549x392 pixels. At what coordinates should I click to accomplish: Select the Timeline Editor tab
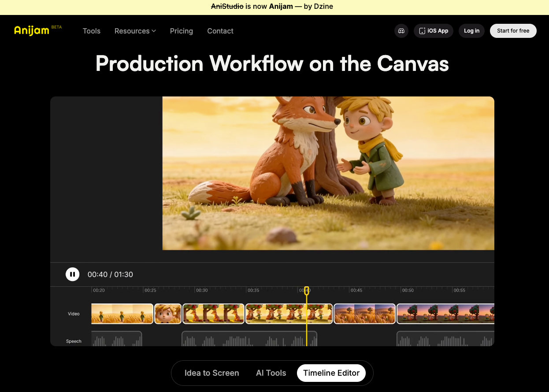tap(331, 373)
